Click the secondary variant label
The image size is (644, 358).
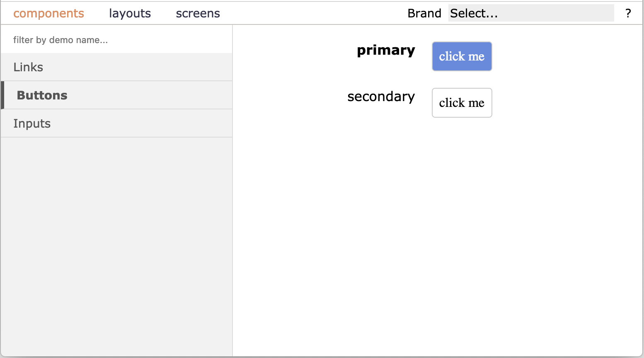pos(381,97)
